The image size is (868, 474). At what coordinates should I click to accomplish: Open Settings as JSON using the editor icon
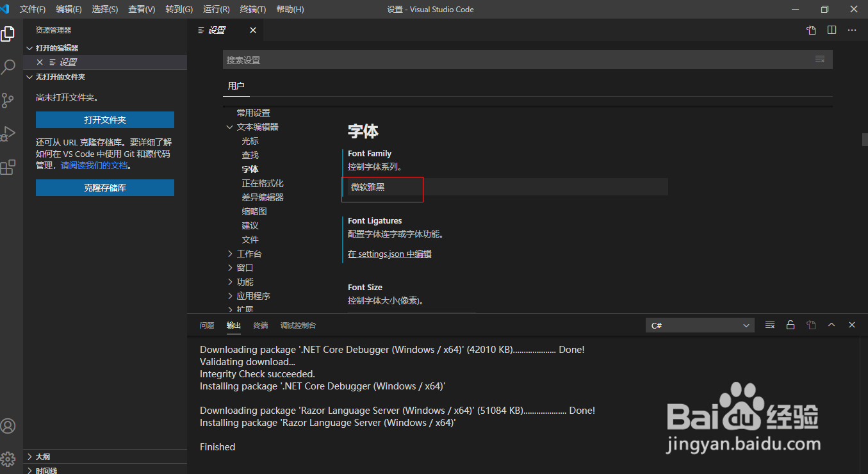point(810,29)
